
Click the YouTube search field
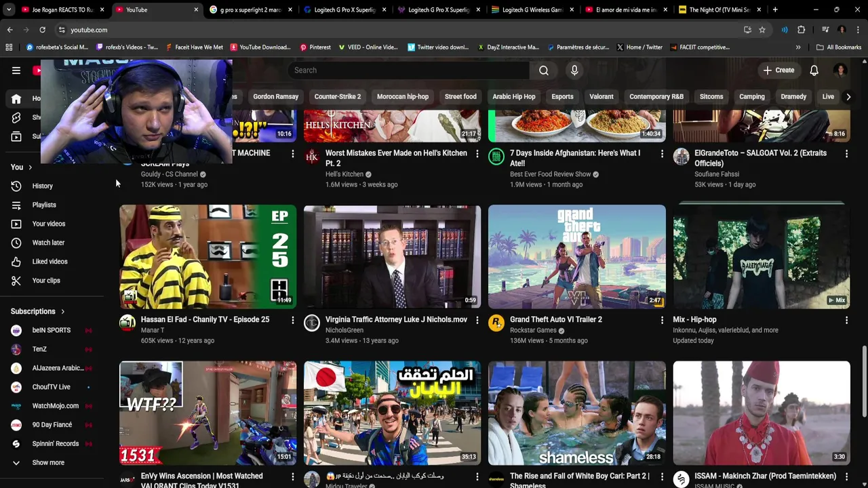pos(409,70)
